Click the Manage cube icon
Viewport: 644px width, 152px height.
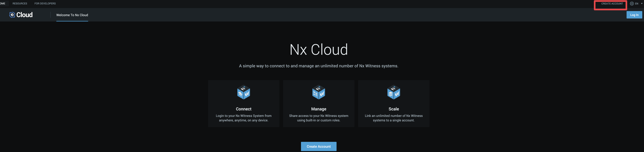[x=319, y=93]
